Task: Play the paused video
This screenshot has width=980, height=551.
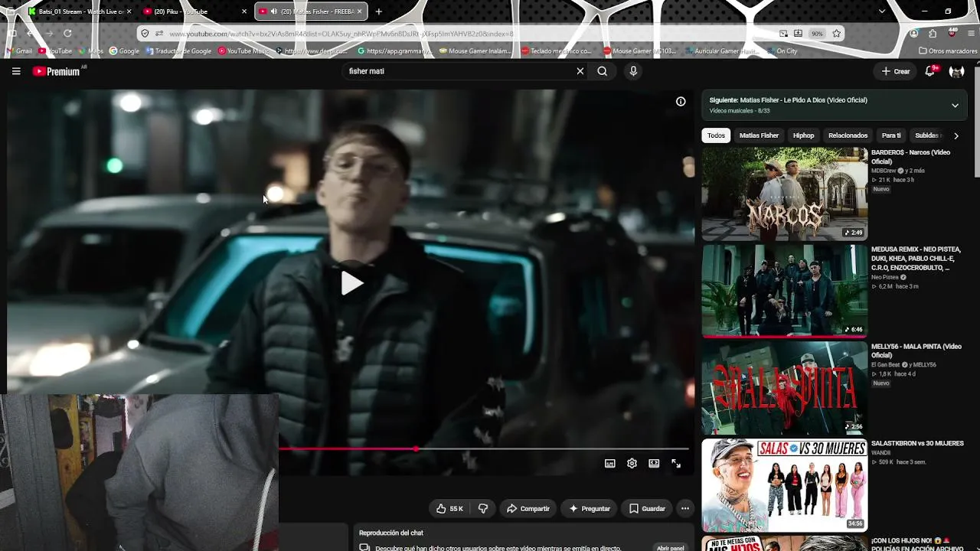Action: click(x=351, y=283)
